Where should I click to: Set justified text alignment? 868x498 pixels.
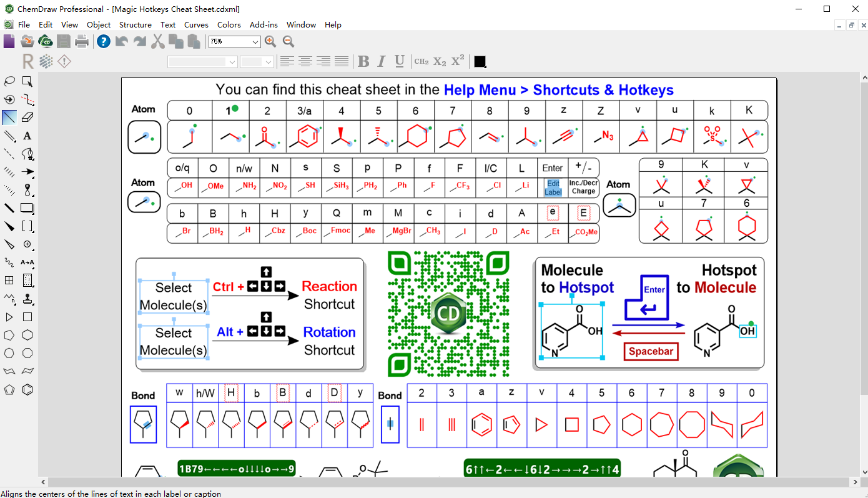[341, 61]
